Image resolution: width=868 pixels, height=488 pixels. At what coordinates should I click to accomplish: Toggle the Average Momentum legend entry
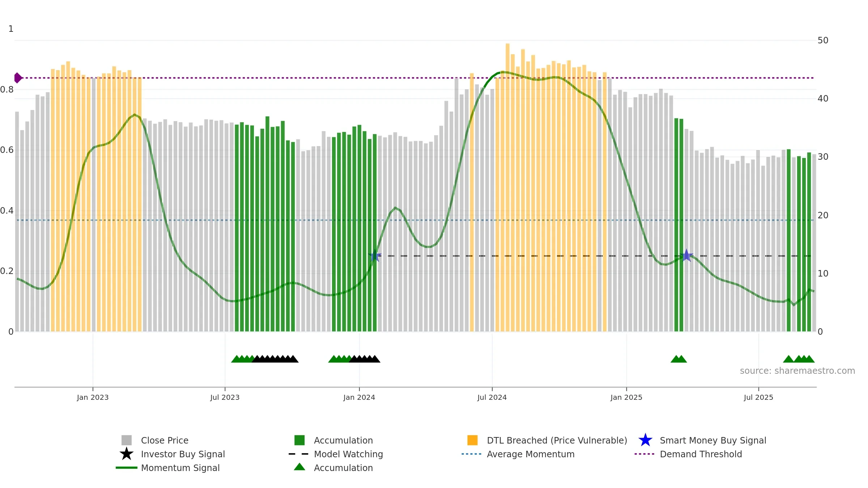coord(518,454)
